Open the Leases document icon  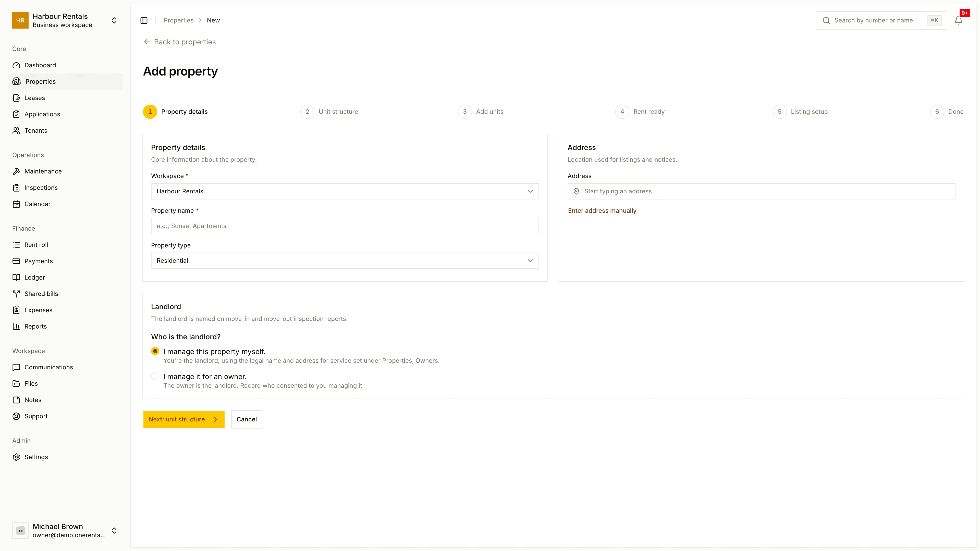click(x=16, y=98)
